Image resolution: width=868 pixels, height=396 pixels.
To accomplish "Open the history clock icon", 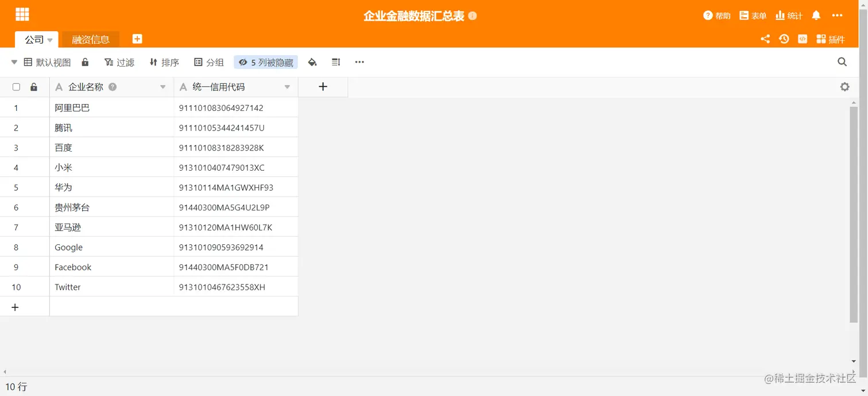I will (784, 39).
